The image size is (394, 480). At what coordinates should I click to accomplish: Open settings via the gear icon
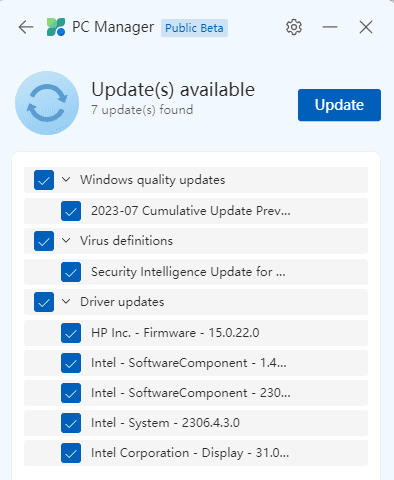pos(294,27)
